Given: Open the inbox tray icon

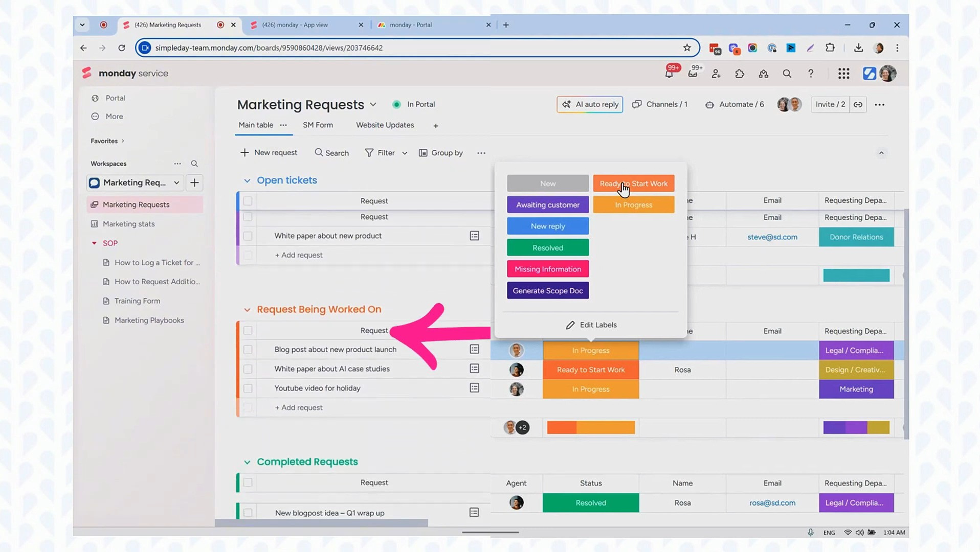Looking at the screenshot, I should pyautogui.click(x=693, y=74).
